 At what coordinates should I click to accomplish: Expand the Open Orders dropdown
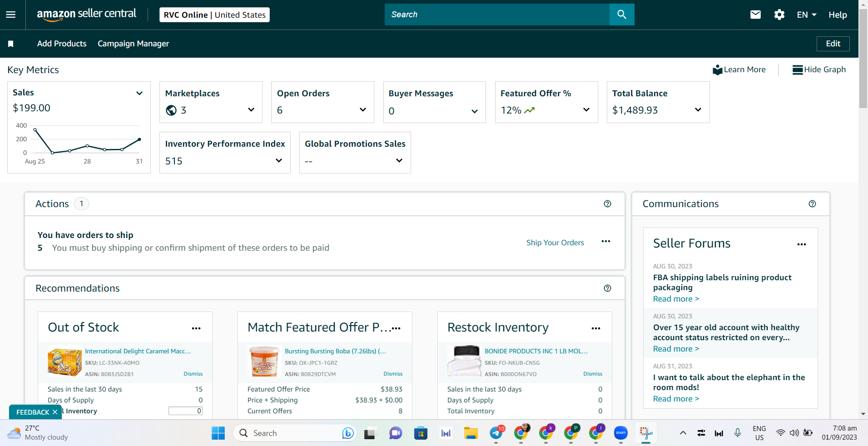363,110
